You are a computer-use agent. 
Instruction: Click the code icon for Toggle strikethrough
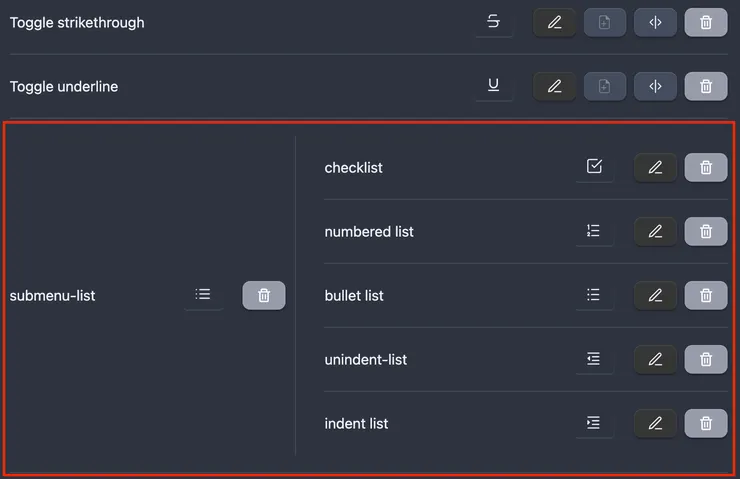point(655,22)
